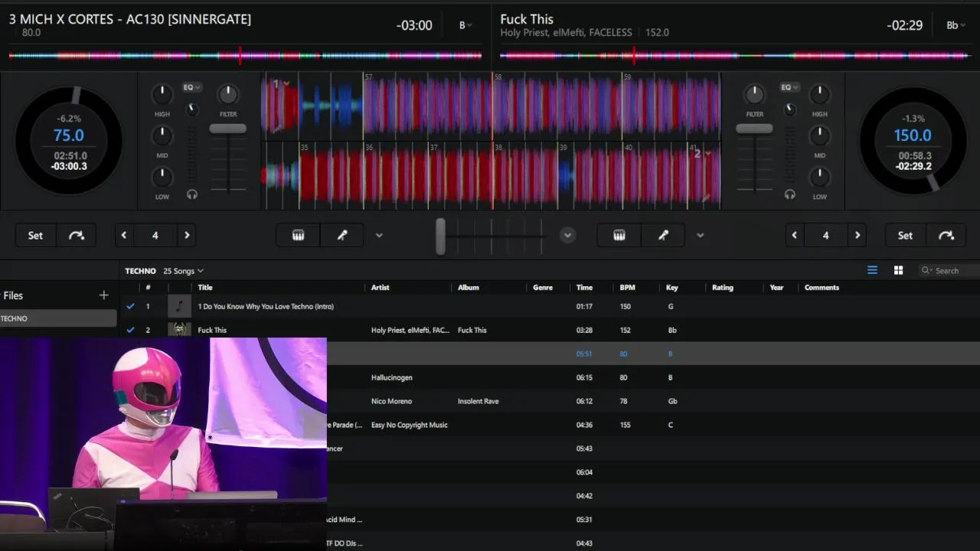Image resolution: width=980 pixels, height=551 pixels.
Task: Toggle right deck headphone cue
Action: click(x=789, y=194)
